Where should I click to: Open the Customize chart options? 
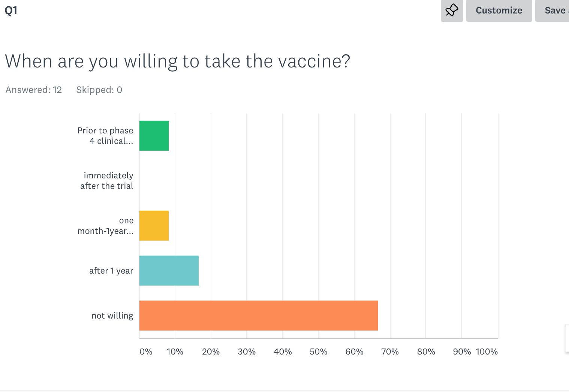point(499,10)
